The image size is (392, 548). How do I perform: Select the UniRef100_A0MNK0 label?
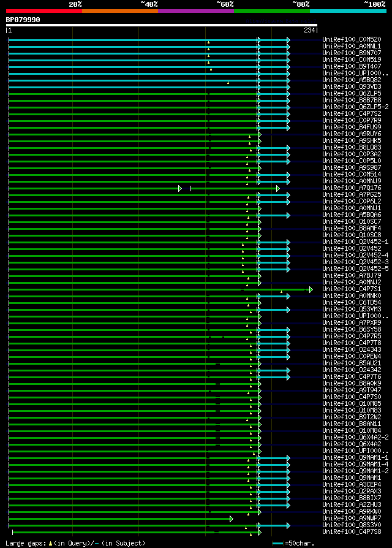tap(352, 296)
